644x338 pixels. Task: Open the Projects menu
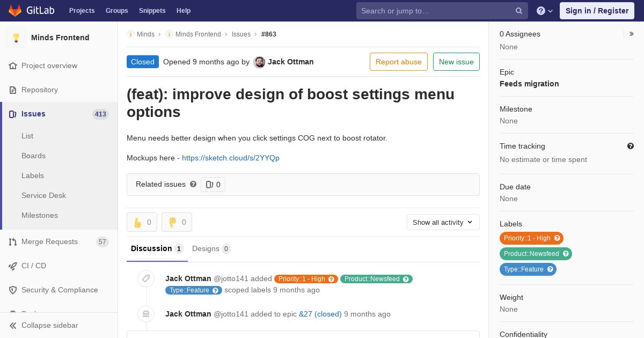click(x=82, y=11)
